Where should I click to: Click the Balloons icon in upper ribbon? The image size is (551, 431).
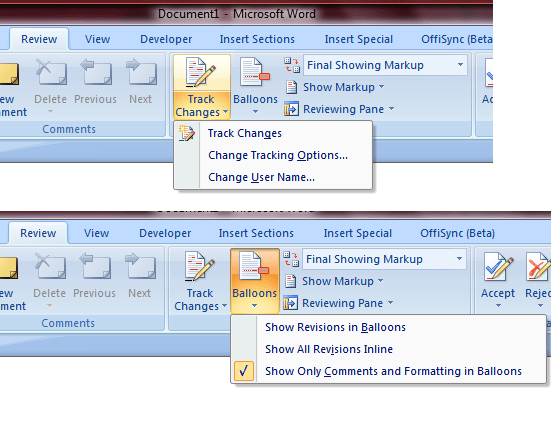click(254, 72)
